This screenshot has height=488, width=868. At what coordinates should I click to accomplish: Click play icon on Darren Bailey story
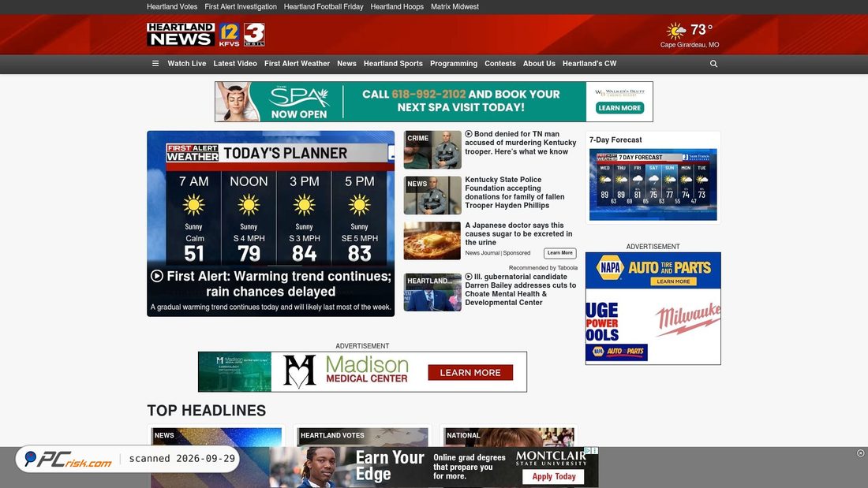469,277
